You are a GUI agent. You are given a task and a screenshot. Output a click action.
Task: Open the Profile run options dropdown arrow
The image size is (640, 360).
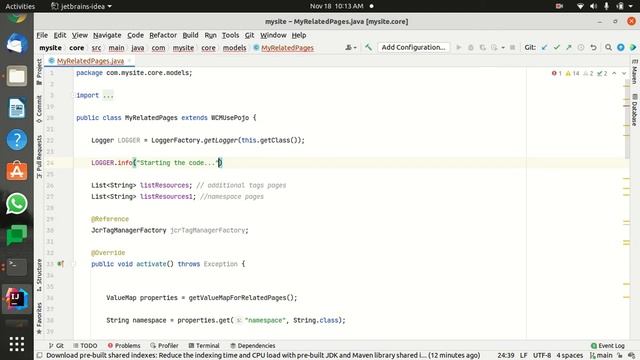pos(503,47)
